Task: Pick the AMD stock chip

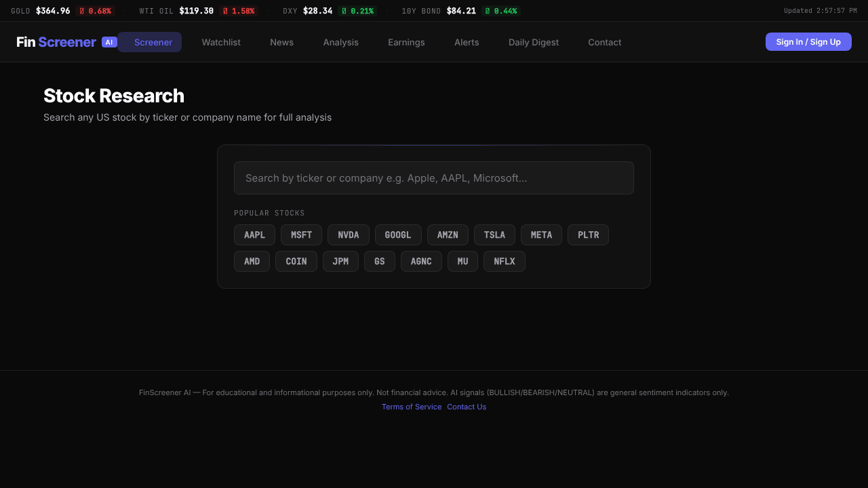Action: [252, 261]
